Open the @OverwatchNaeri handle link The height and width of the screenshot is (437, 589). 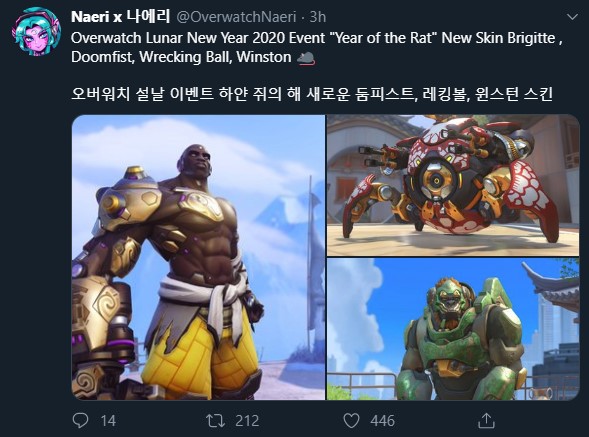point(236,17)
